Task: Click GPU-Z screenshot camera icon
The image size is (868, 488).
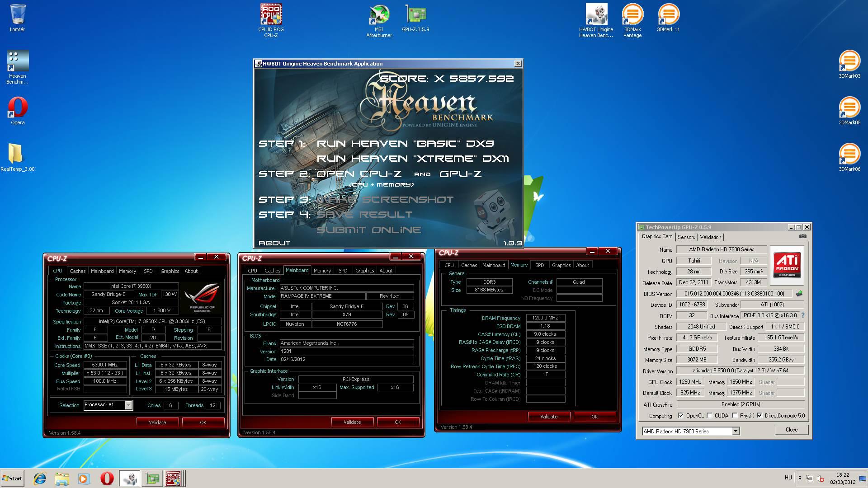Action: point(802,236)
